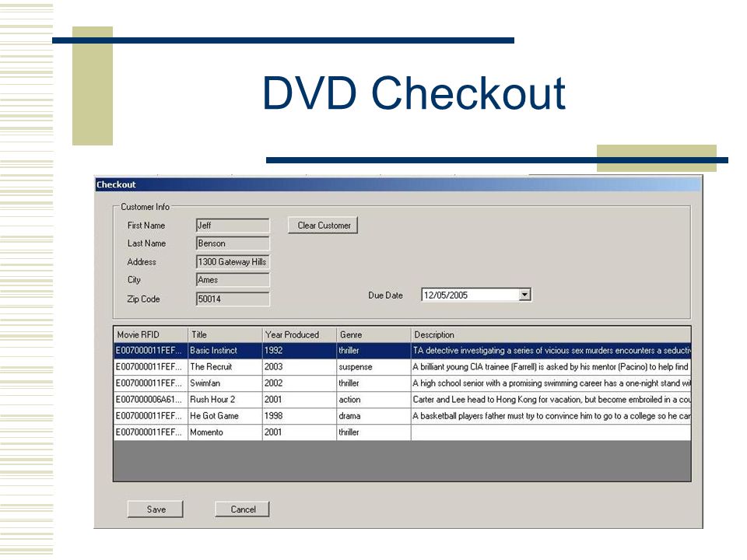
Task: Sort by the Description column header
Action: (x=551, y=334)
